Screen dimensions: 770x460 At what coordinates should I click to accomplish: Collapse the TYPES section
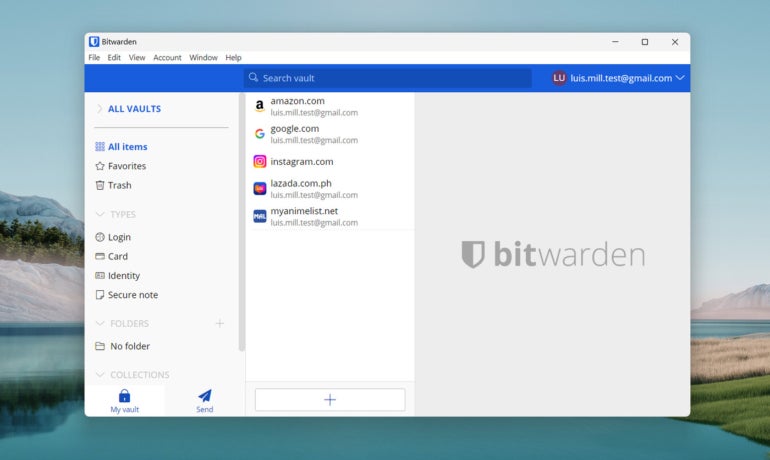99,214
